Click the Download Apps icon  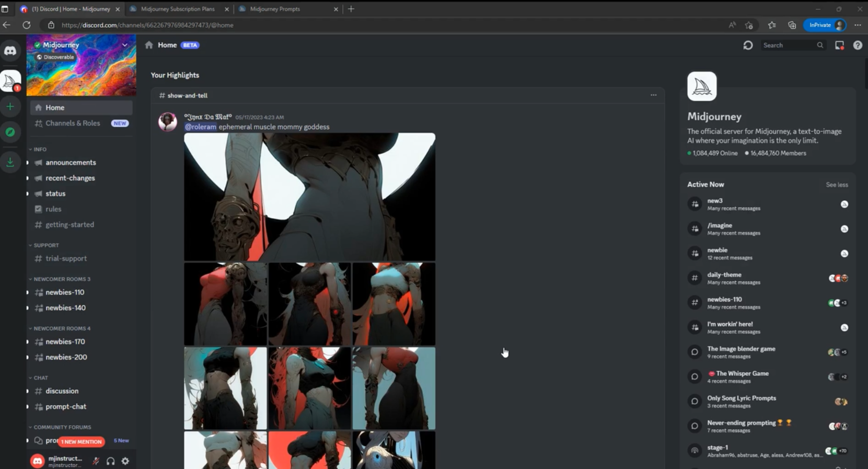pyautogui.click(x=10, y=163)
